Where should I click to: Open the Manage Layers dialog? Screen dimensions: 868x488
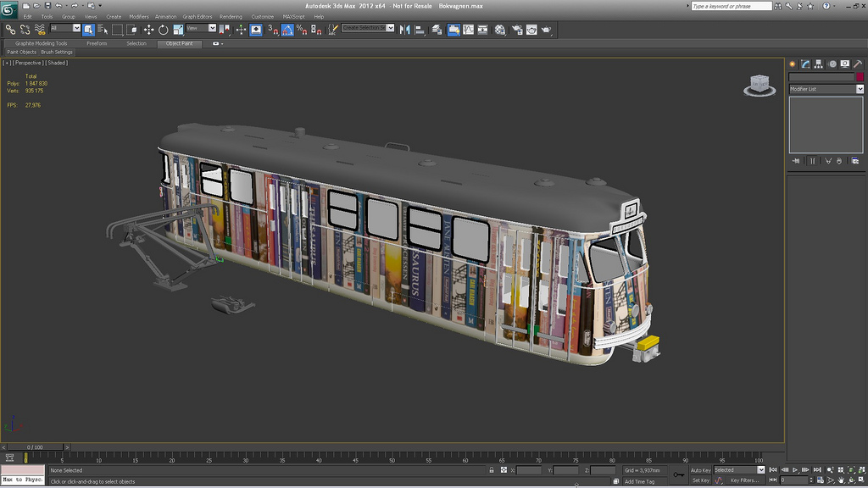tap(437, 30)
